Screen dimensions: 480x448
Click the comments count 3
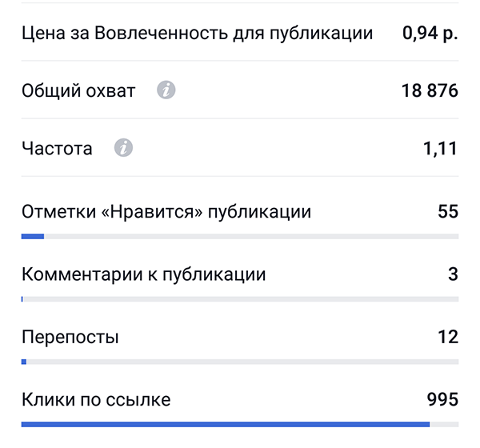click(453, 274)
